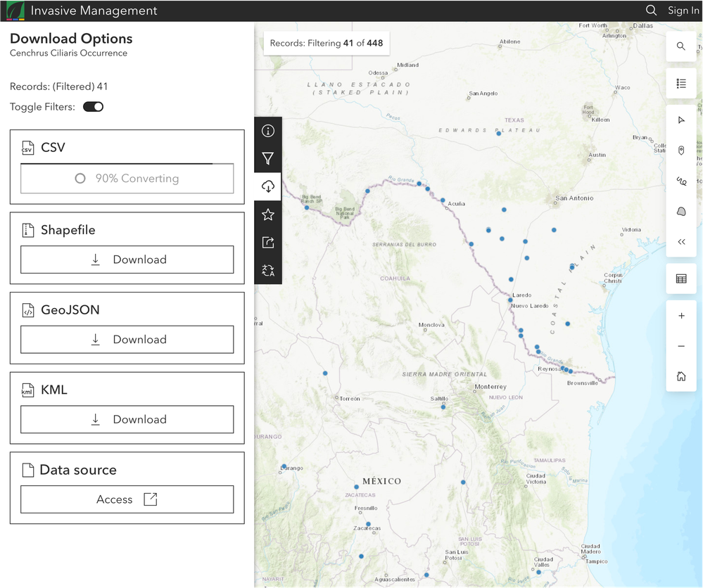This screenshot has height=588, width=703.
Task: Open the map layer list icon
Action: click(680, 84)
